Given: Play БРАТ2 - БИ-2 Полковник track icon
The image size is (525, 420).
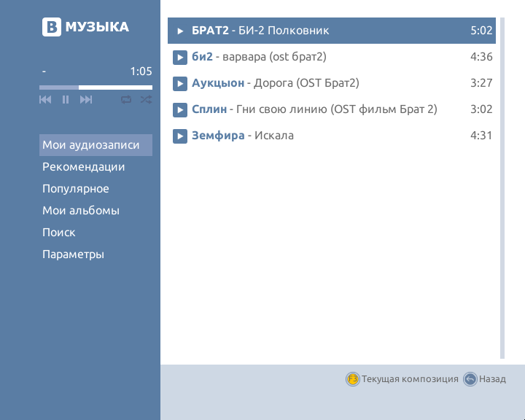Looking at the screenshot, I should [180, 31].
